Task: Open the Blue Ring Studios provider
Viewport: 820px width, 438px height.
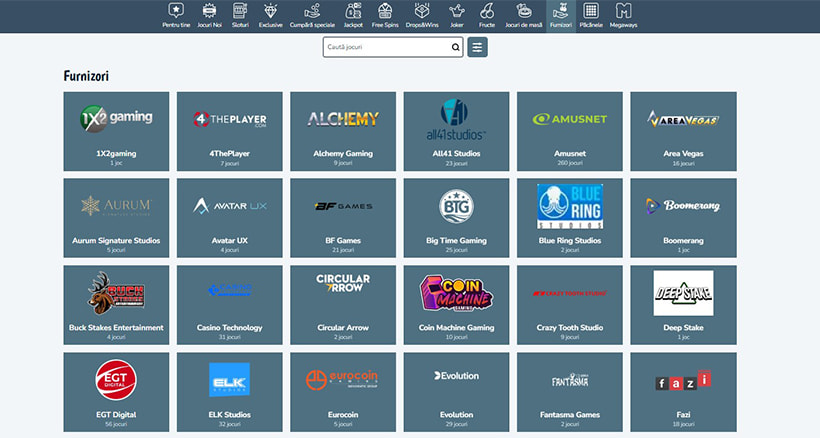Action: coord(570,218)
